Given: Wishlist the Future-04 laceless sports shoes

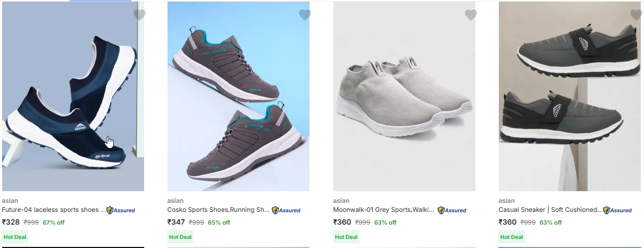Looking at the screenshot, I should [x=139, y=15].
